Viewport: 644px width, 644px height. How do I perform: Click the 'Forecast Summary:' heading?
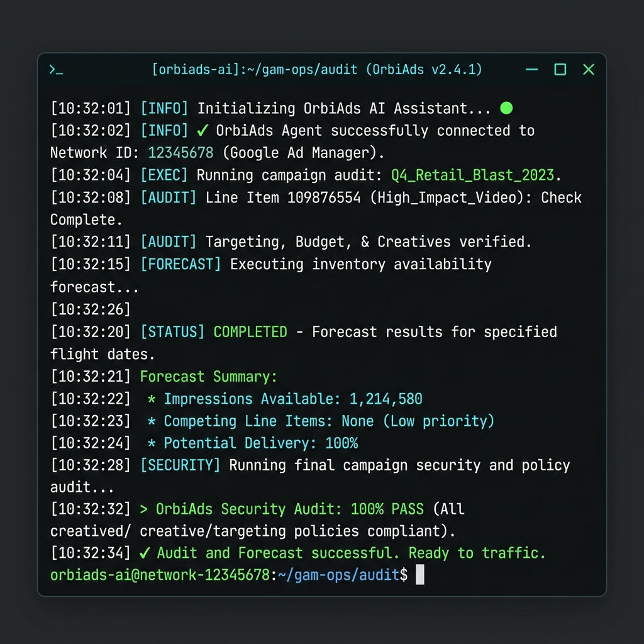click(209, 377)
